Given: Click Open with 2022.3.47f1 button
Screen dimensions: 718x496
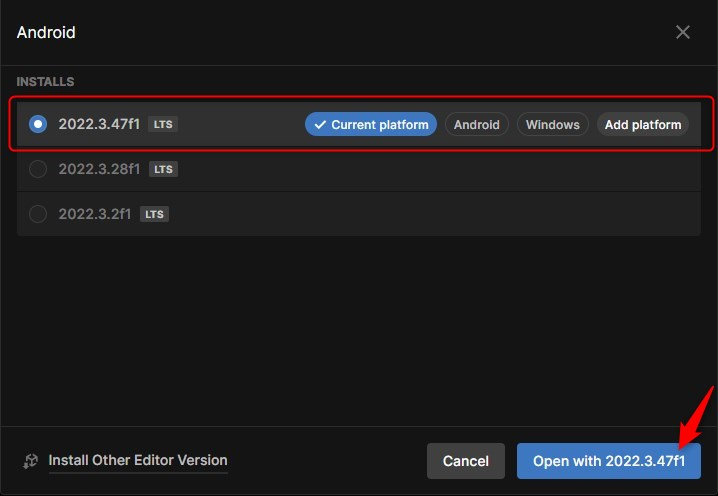Looking at the screenshot, I should pos(608,461).
